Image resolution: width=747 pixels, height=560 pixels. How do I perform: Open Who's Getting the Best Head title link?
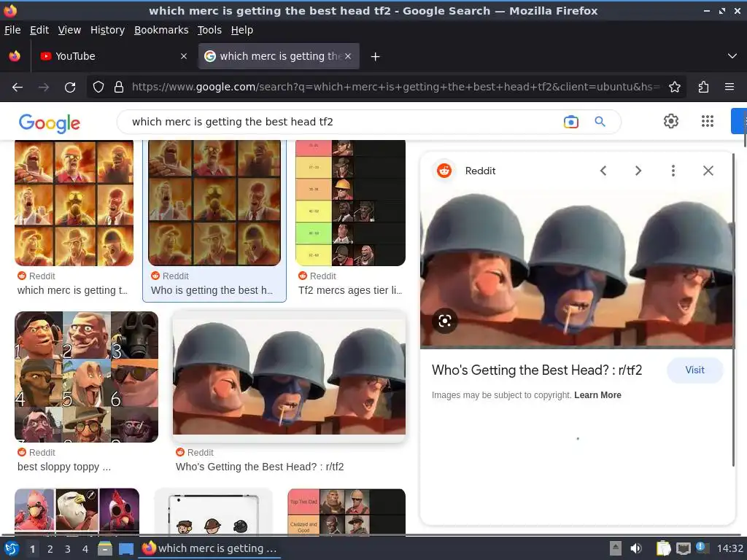point(537,370)
